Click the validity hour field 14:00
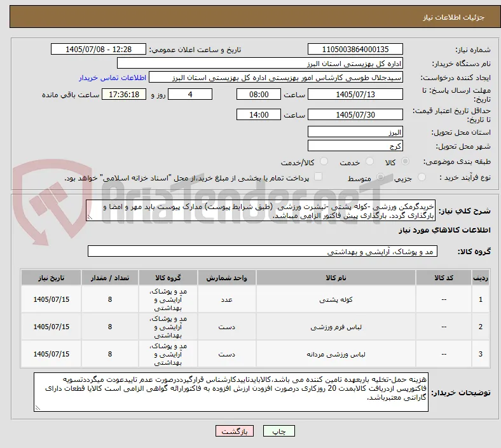The width and height of the screenshot is (501, 448). pos(259,114)
